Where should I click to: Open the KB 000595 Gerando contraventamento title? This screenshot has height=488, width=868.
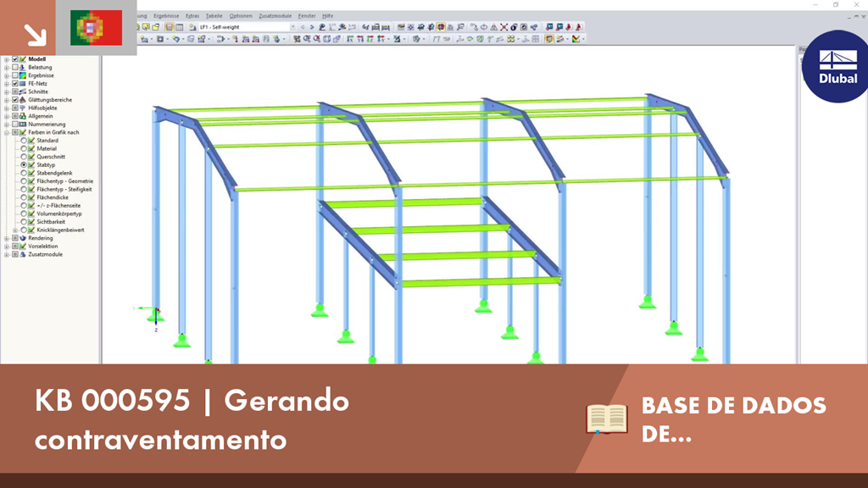pyautogui.click(x=192, y=420)
